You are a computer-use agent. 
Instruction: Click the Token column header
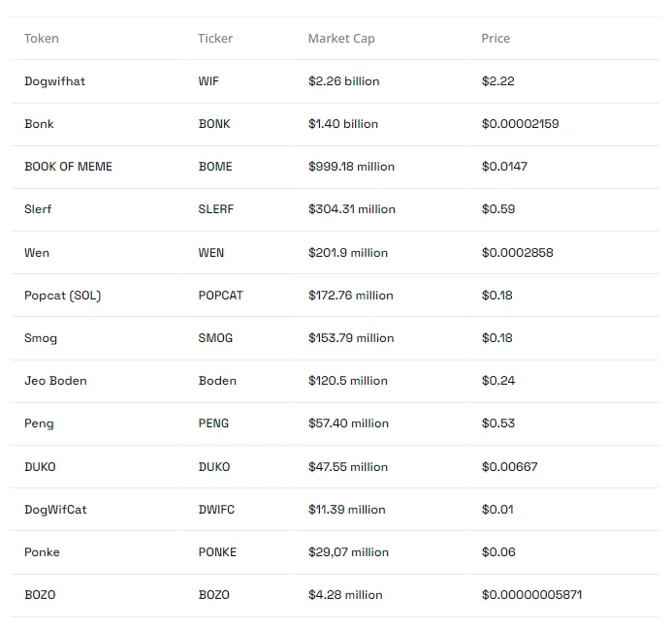point(42,39)
